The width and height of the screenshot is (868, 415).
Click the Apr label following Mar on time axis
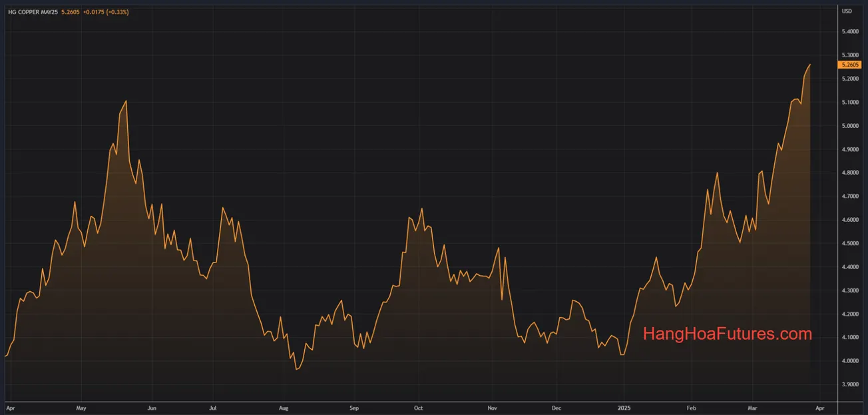819,408
